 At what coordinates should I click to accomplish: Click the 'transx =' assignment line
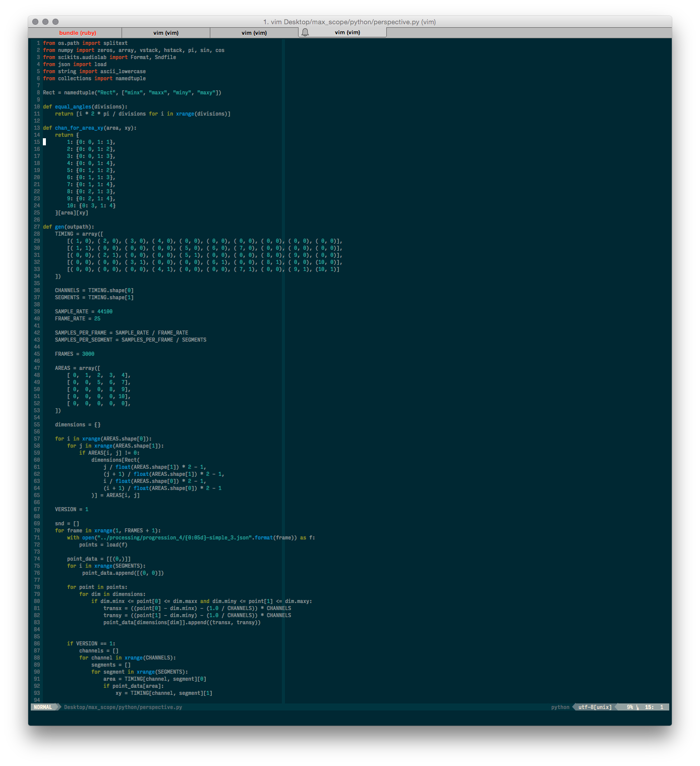197,609
